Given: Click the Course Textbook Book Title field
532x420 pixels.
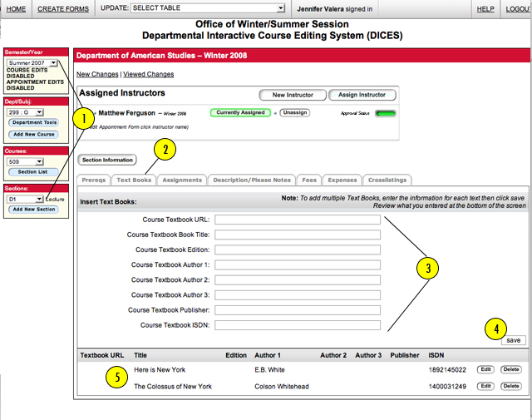Looking at the screenshot, I should tap(298, 235).
